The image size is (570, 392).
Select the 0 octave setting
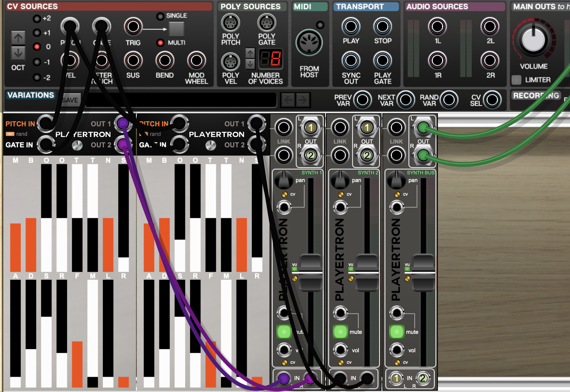click(x=37, y=47)
